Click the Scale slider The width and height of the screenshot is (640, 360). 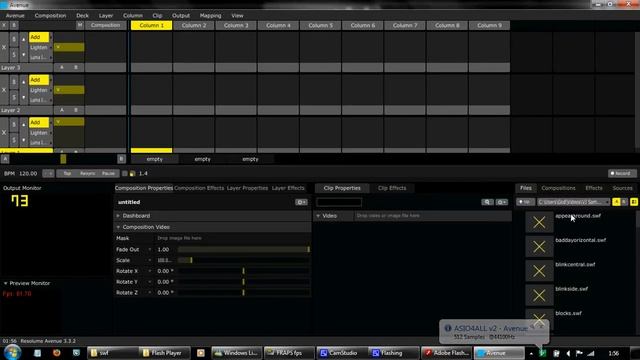[244, 260]
